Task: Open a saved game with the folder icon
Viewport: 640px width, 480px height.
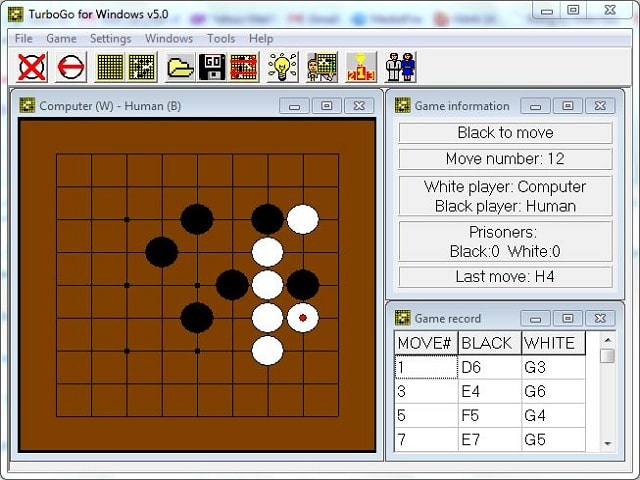Action: pos(180,67)
